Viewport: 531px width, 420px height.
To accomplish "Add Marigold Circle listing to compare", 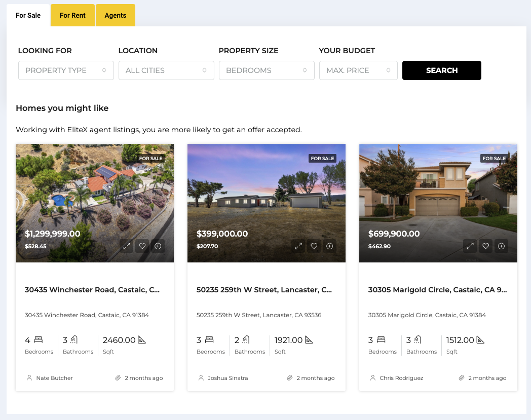I will point(501,246).
